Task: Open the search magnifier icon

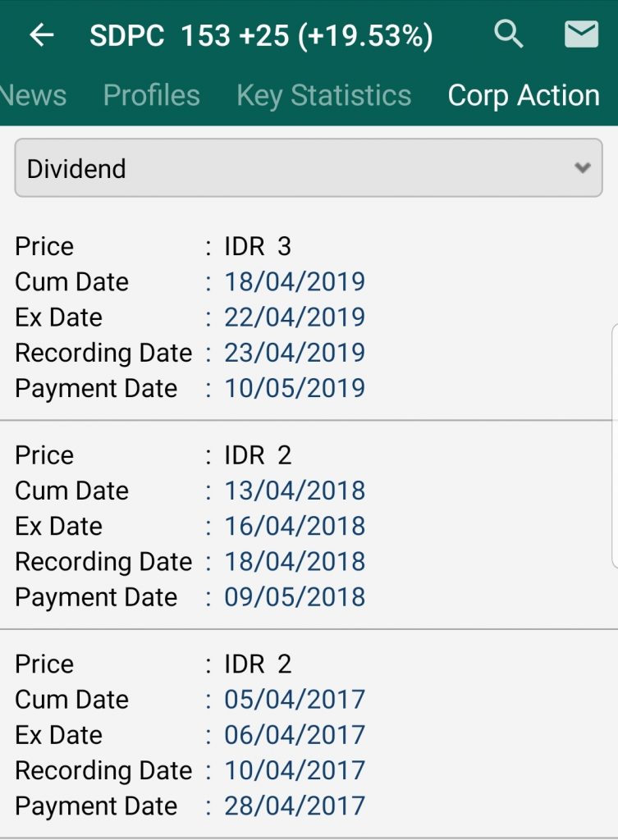Action: pos(509,34)
